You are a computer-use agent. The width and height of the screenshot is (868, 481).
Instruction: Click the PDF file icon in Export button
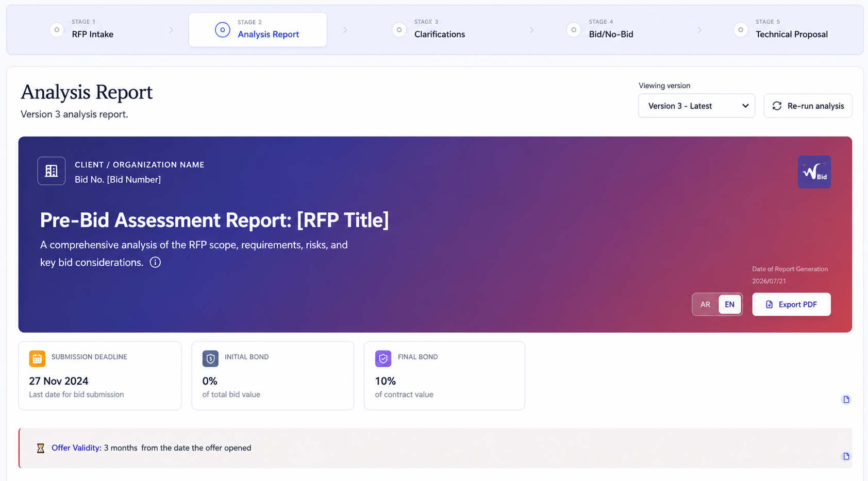click(x=769, y=304)
